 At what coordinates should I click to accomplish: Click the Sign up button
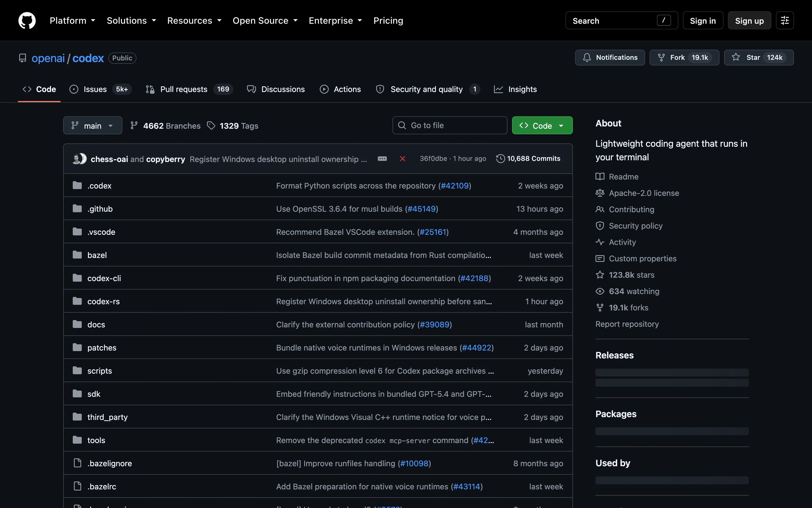[x=749, y=21]
